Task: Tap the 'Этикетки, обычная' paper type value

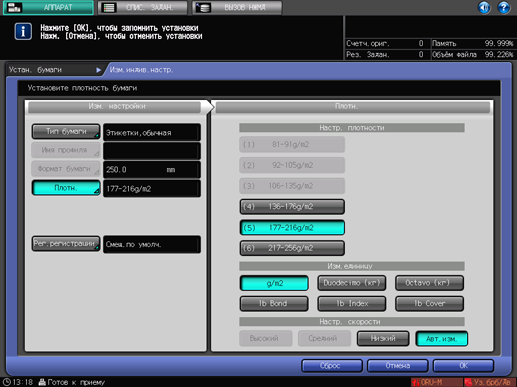Action: [152, 132]
